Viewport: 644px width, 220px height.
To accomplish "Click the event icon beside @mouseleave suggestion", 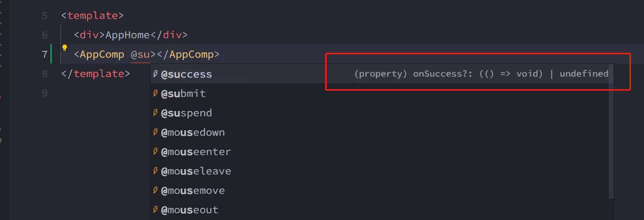I will [x=155, y=171].
